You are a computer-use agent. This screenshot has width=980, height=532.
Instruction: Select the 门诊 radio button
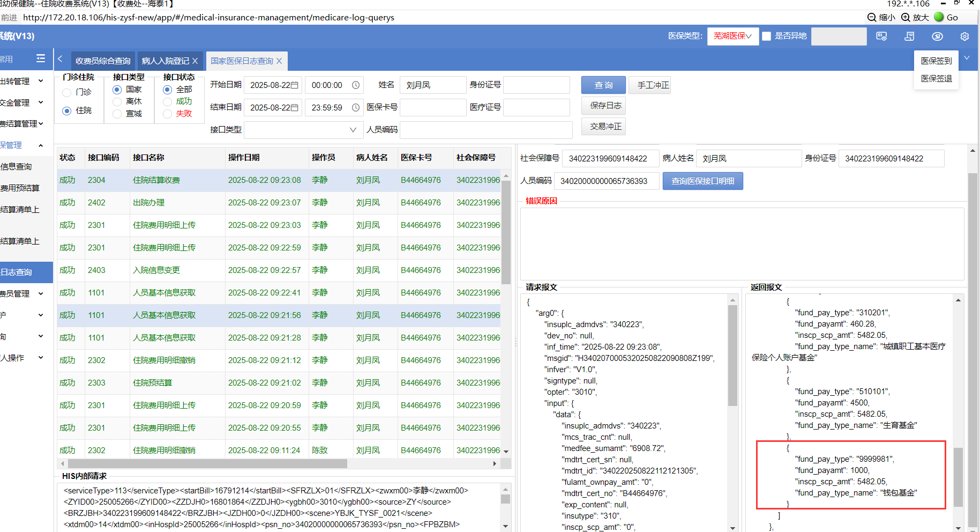[67, 93]
